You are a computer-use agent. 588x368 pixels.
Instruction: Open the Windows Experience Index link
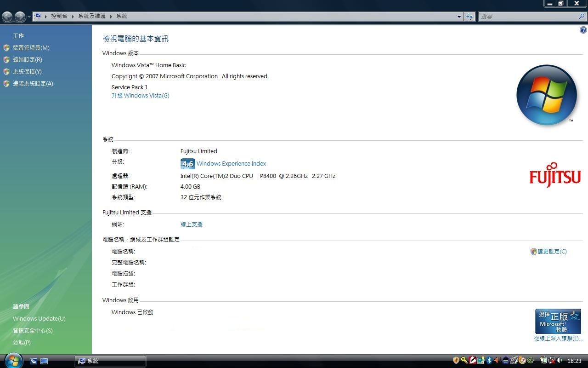coord(231,164)
